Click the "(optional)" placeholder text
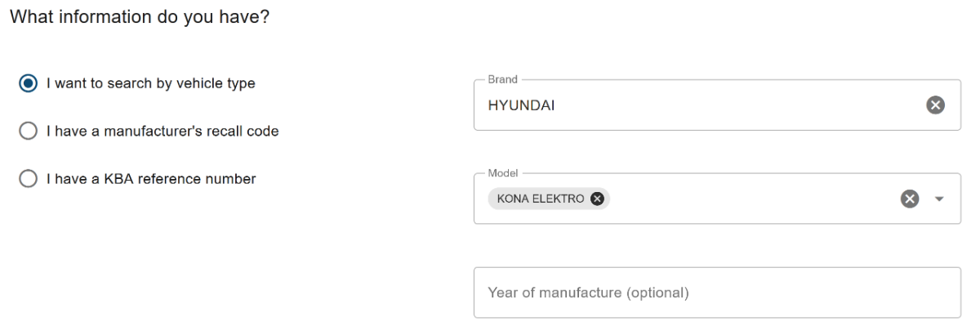 pos(657,293)
